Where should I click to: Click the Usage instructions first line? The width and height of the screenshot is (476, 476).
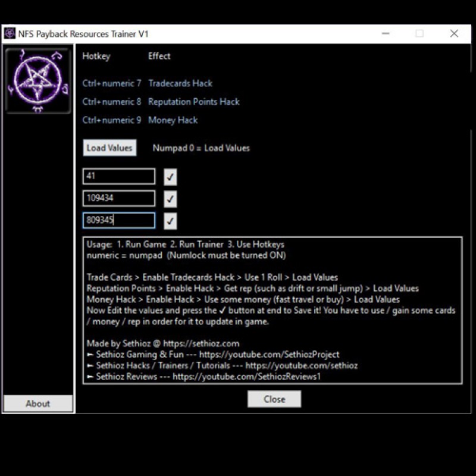[x=186, y=244]
